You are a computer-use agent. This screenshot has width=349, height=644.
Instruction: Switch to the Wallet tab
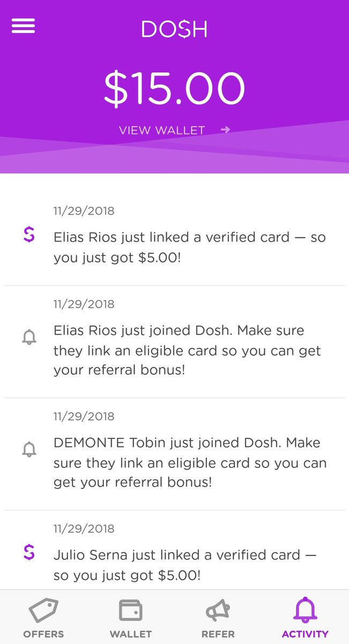click(x=130, y=619)
